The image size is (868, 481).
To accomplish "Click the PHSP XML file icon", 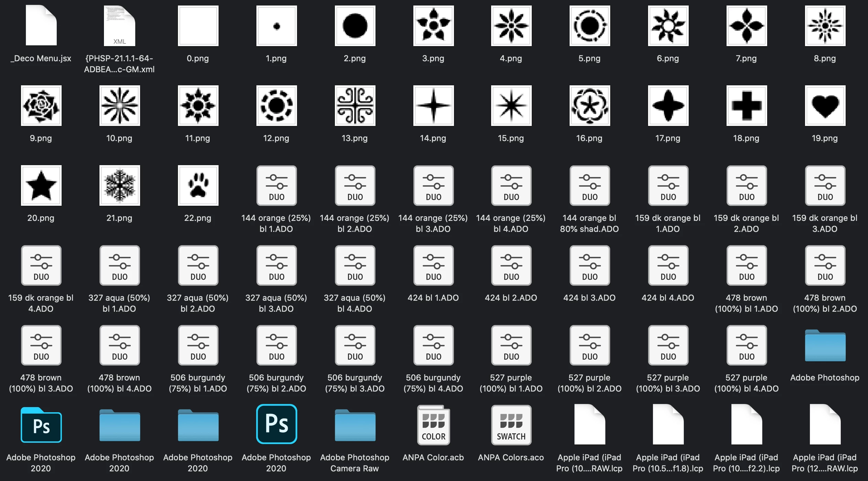I will click(119, 26).
